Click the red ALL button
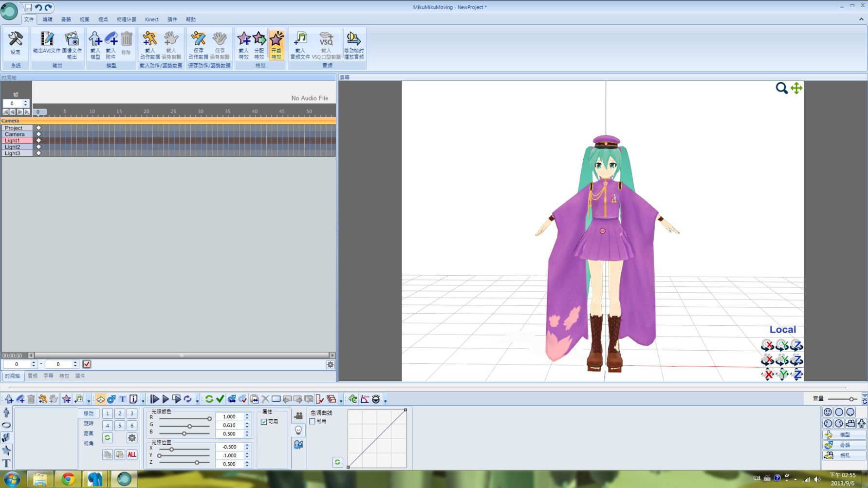This screenshot has height=488, width=868. click(x=132, y=454)
